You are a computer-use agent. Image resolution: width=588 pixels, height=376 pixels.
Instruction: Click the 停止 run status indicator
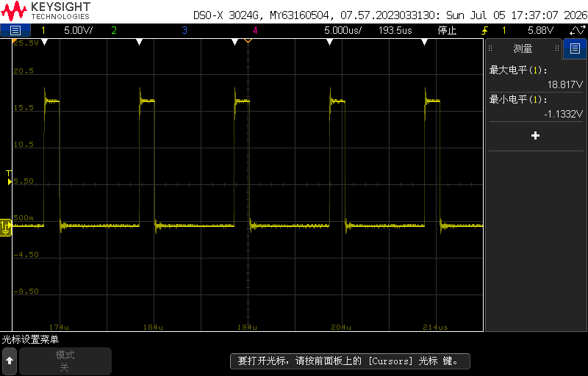pos(447,30)
